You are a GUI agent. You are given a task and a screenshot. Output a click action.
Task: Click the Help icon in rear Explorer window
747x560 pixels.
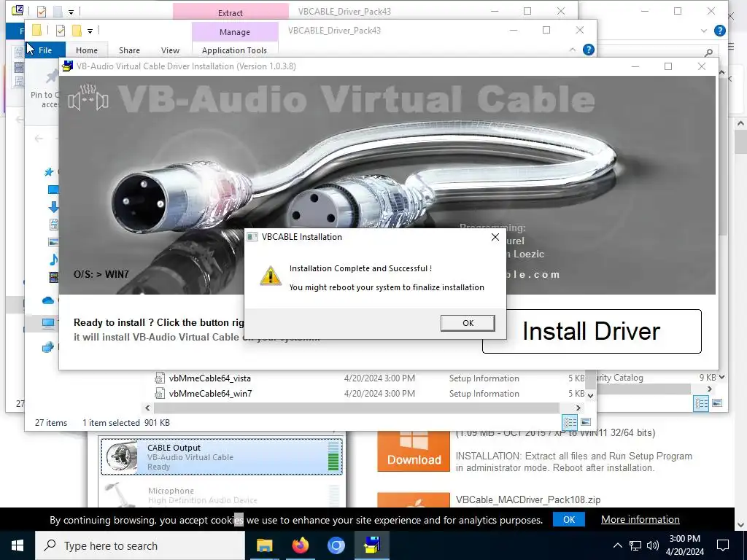pos(720,31)
